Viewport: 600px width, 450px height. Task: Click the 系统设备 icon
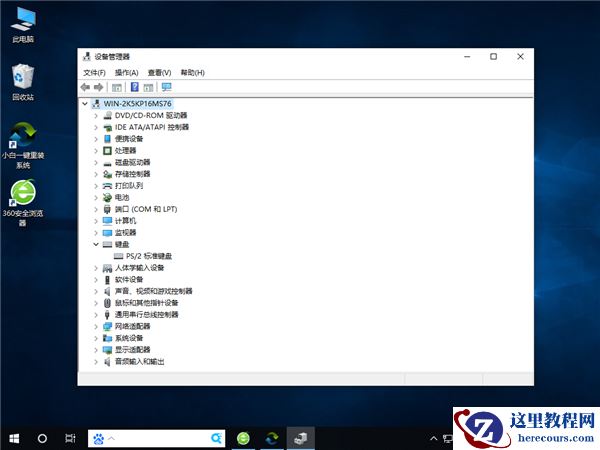click(108, 338)
